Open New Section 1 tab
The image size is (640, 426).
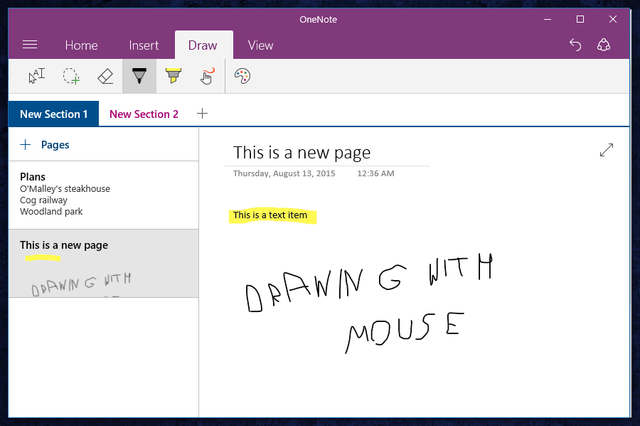(x=54, y=114)
